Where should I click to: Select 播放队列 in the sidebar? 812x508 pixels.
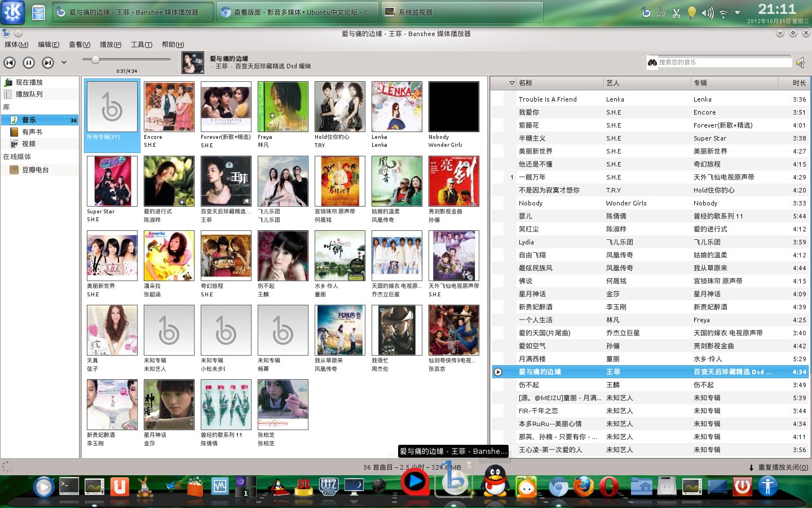pos(39,94)
